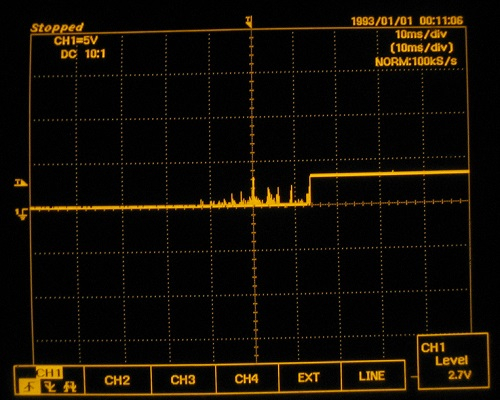Select LINE trigger source
The width and height of the screenshot is (500, 400).
tap(372, 376)
